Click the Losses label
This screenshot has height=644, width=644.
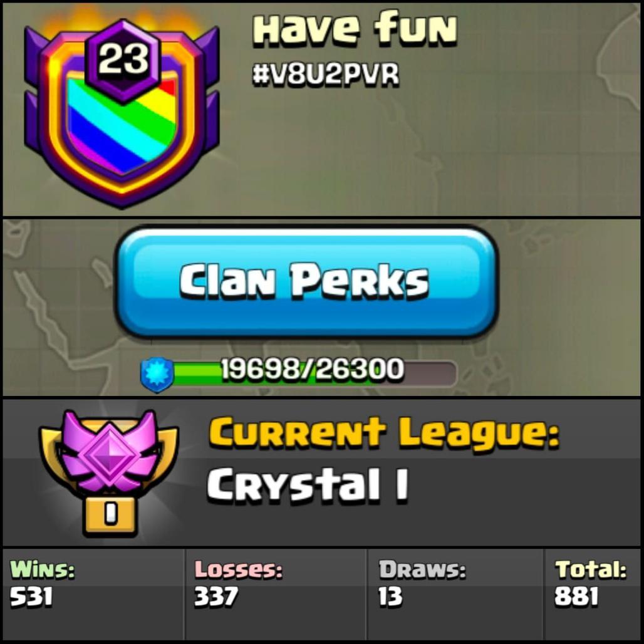click(238, 569)
